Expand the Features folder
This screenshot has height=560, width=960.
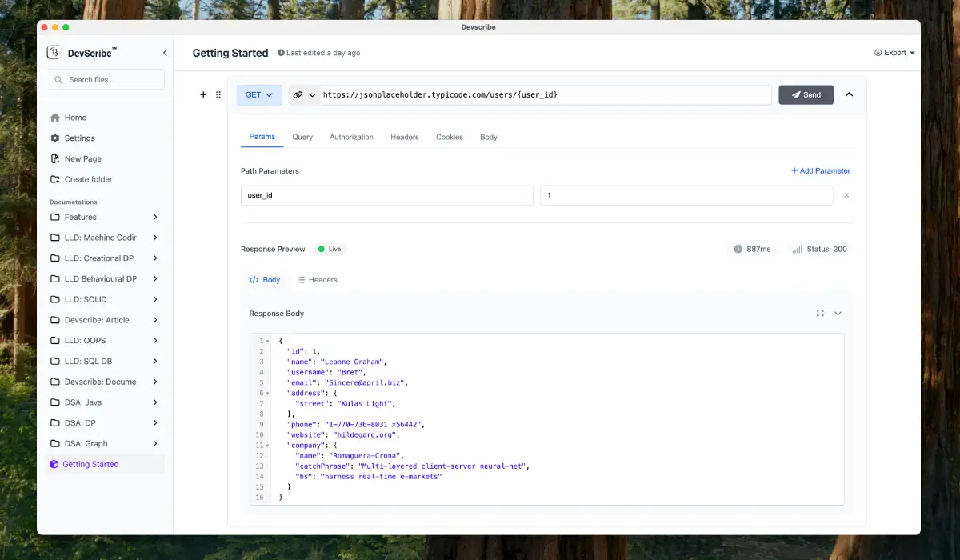click(154, 217)
